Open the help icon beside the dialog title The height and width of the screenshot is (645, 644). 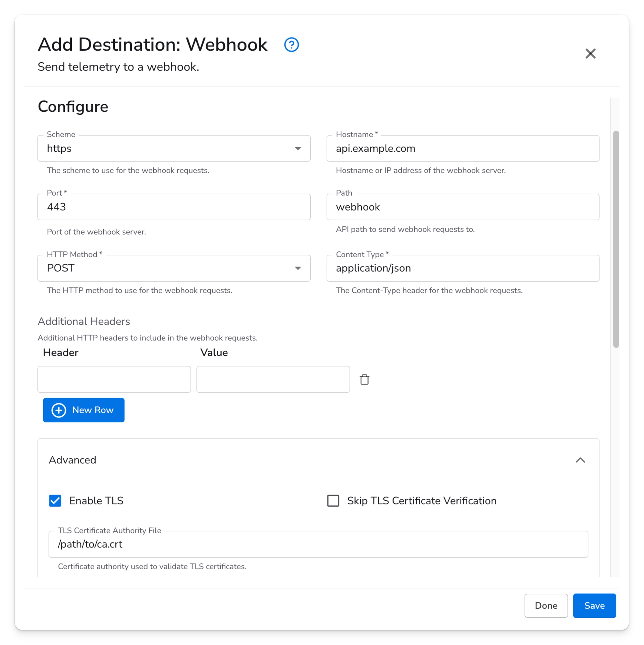tap(290, 45)
